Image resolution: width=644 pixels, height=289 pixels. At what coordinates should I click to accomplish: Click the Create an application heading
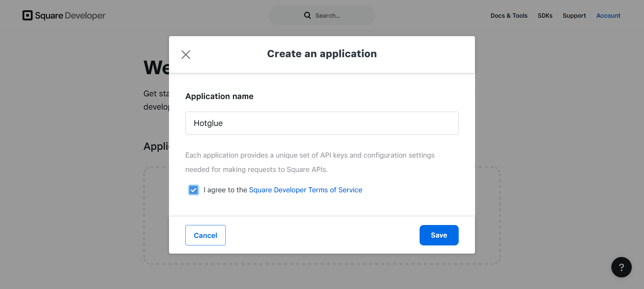point(322,54)
